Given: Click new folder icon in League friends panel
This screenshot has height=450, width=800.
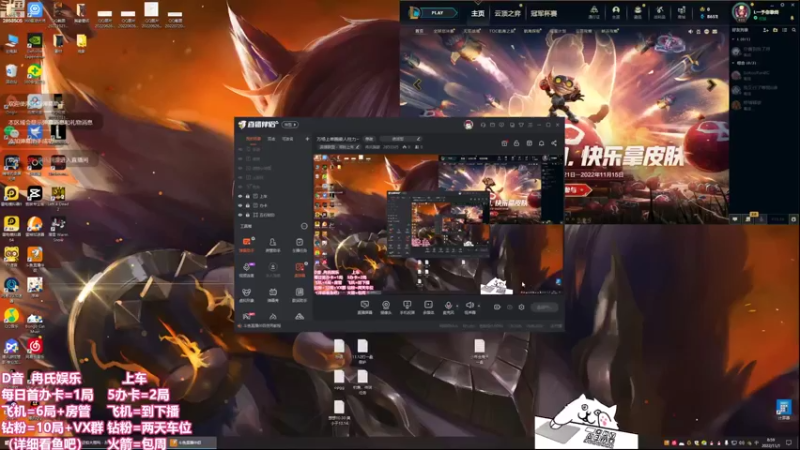Looking at the screenshot, I should point(776,30).
